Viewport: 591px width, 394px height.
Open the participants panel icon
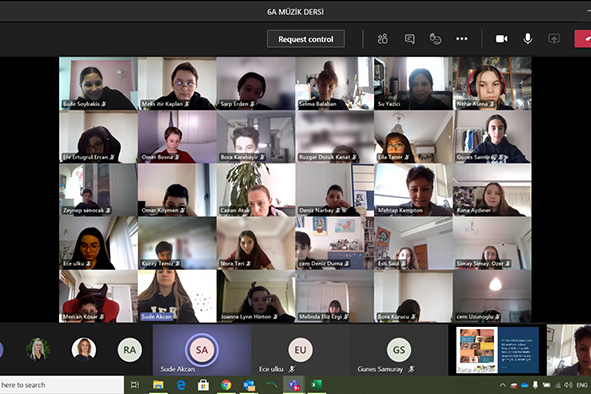(x=383, y=39)
